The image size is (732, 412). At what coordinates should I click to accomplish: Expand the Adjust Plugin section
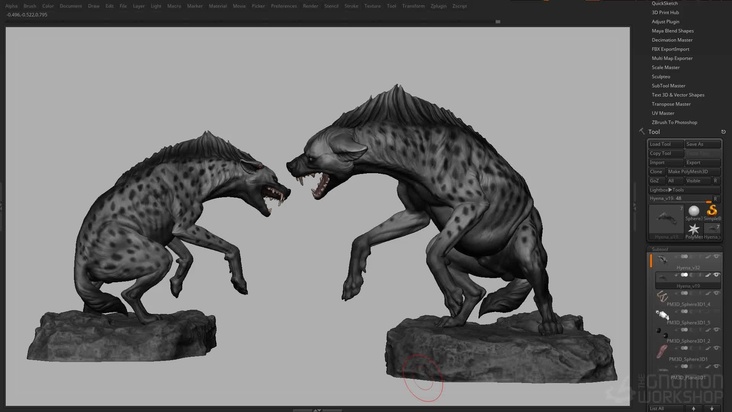(665, 21)
